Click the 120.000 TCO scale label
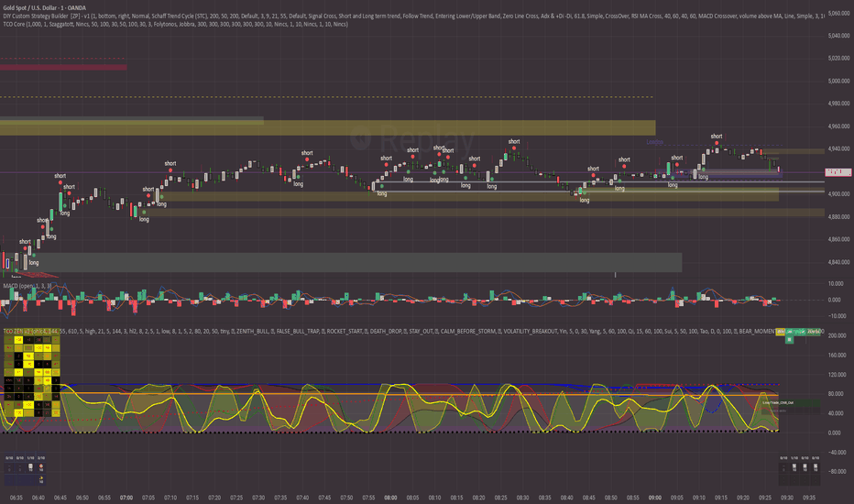Screen dimensions: 854x504 838,375
